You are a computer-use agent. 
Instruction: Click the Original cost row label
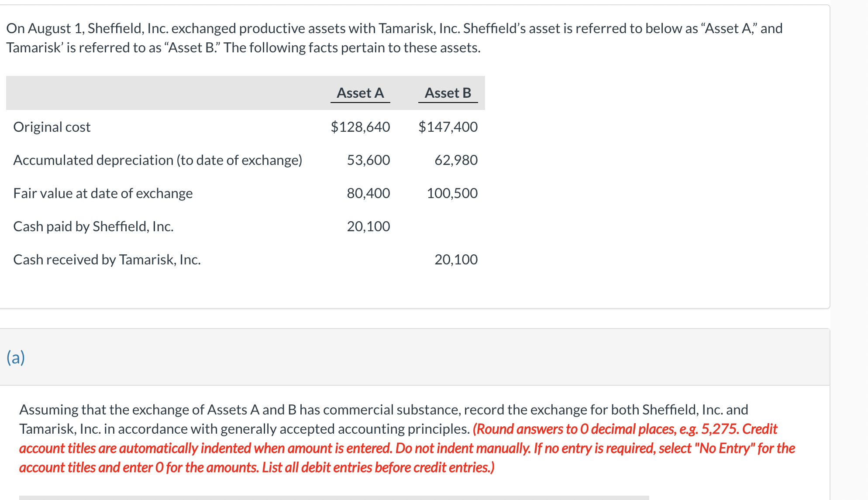pyautogui.click(x=52, y=127)
